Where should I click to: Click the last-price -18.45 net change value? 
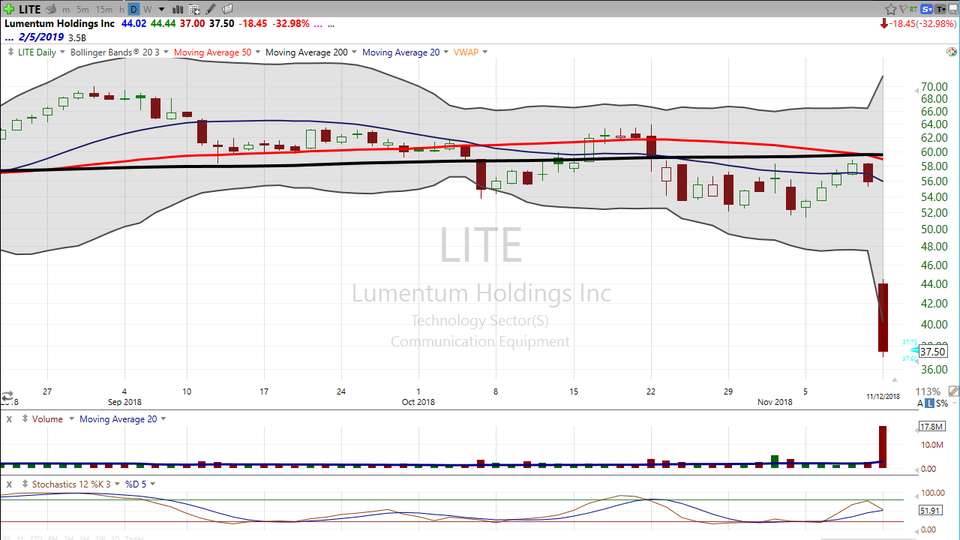[253, 23]
